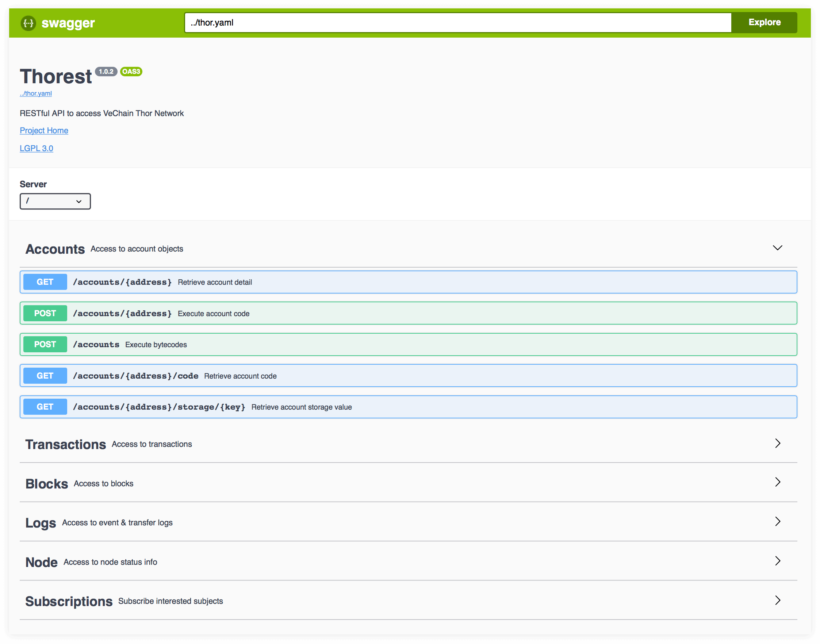Image resolution: width=820 pixels, height=644 pixels.
Task: Click the 1.0.2 version badge
Action: click(106, 72)
